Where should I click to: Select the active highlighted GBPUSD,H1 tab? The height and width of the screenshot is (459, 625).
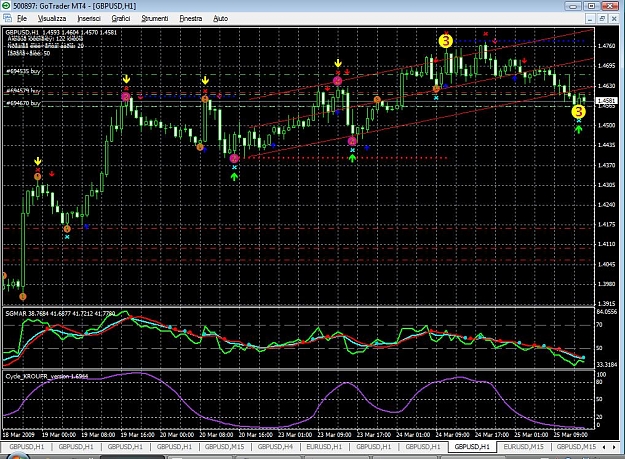tap(472, 447)
